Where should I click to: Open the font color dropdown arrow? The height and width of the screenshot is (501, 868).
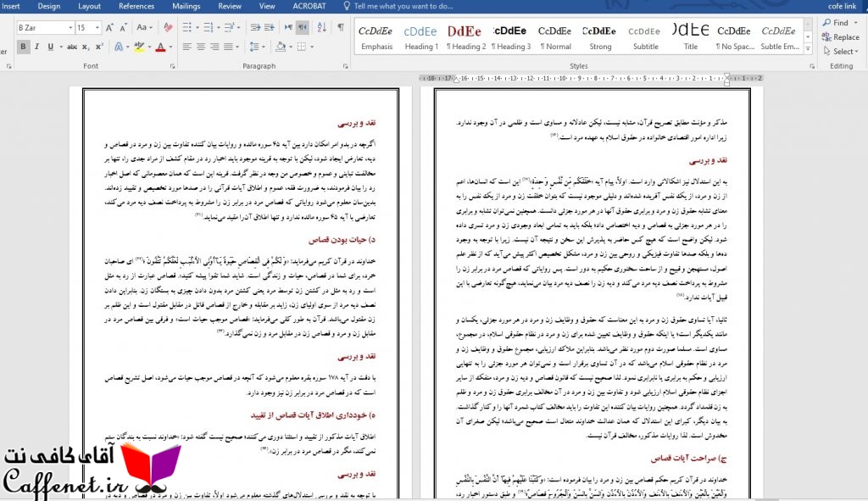[x=170, y=47]
